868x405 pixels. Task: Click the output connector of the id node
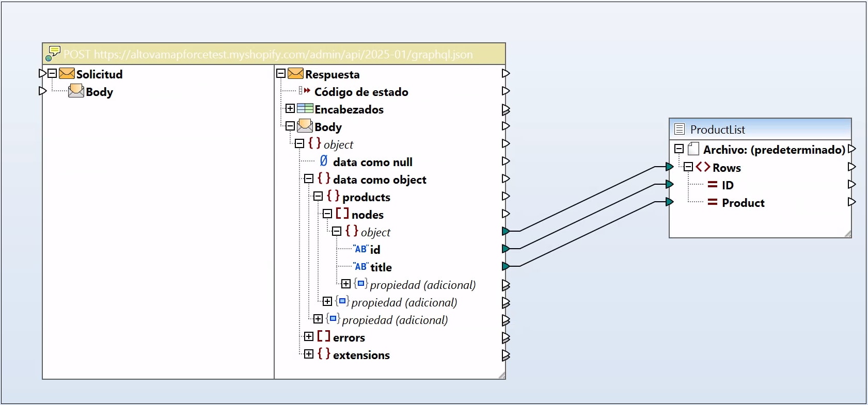(506, 249)
